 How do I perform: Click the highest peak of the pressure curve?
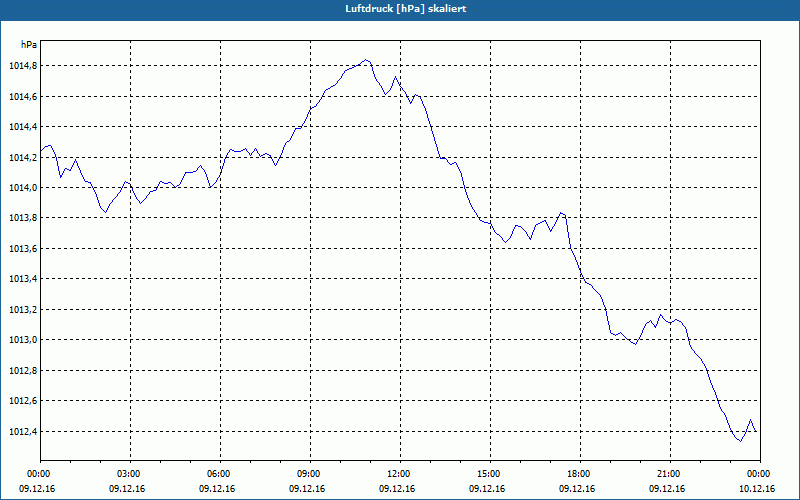(x=366, y=60)
